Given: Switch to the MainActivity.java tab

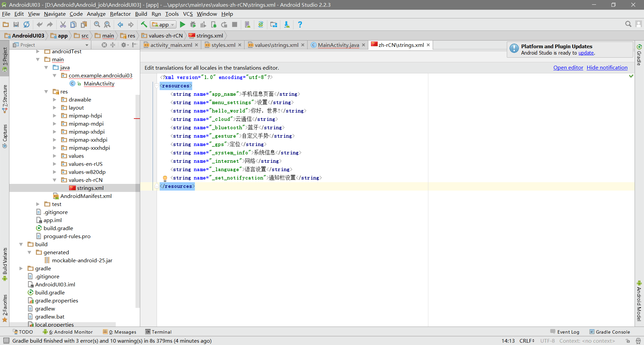Looking at the screenshot, I should 338,45.
